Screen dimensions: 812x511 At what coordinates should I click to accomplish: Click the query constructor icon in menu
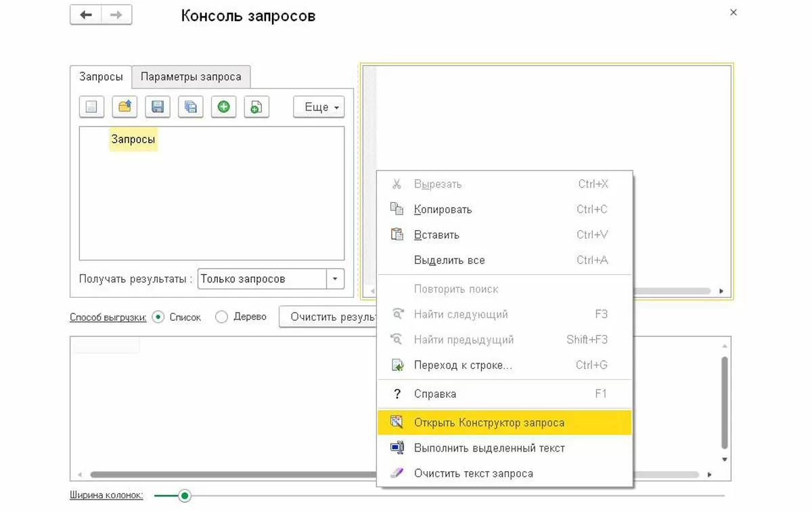[x=397, y=422]
